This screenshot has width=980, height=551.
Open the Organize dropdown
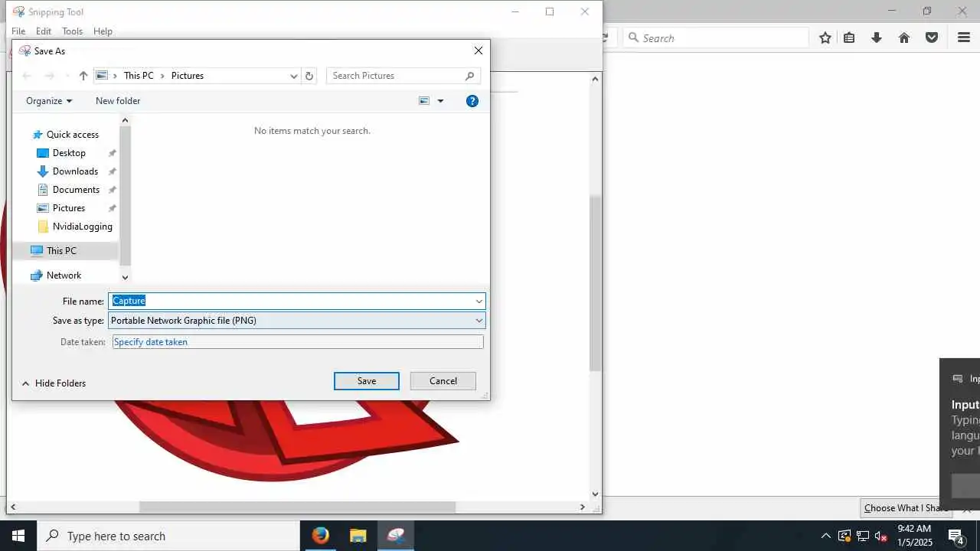(49, 101)
